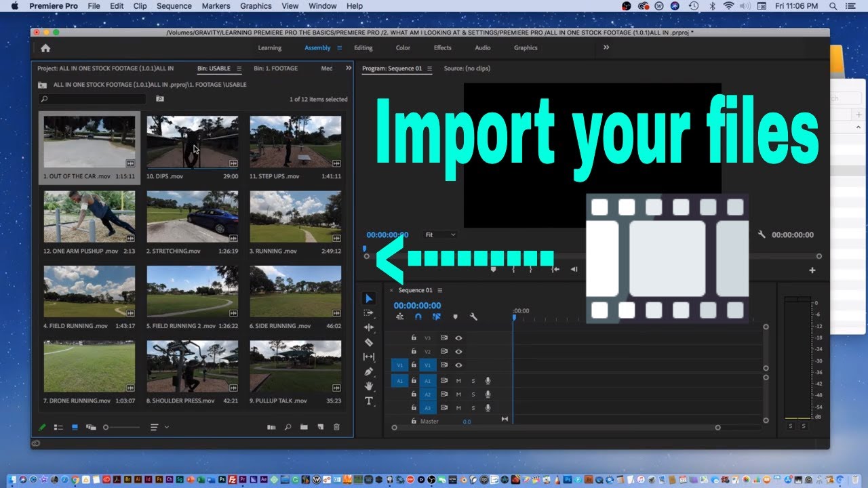
Task: Click the insert sequences as nests icon
Action: point(400,317)
